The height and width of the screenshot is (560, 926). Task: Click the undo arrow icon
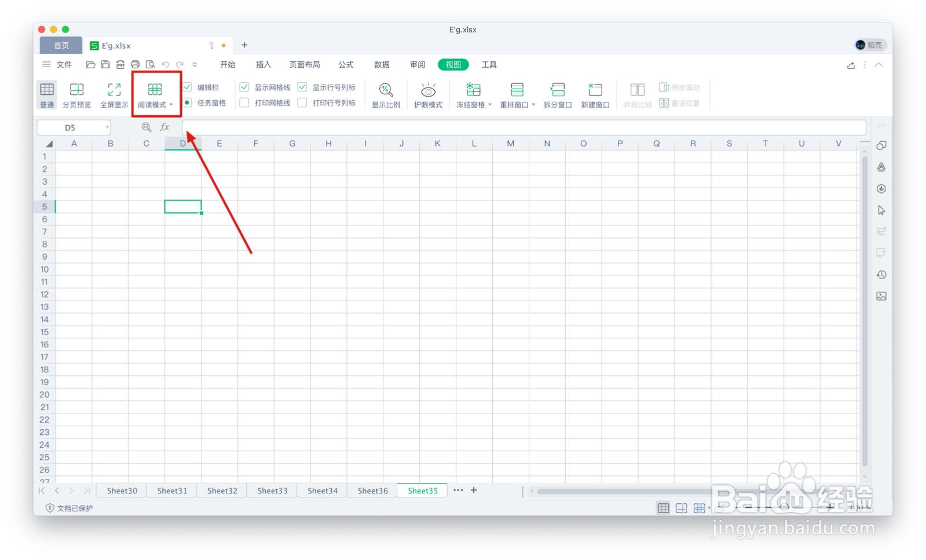166,65
